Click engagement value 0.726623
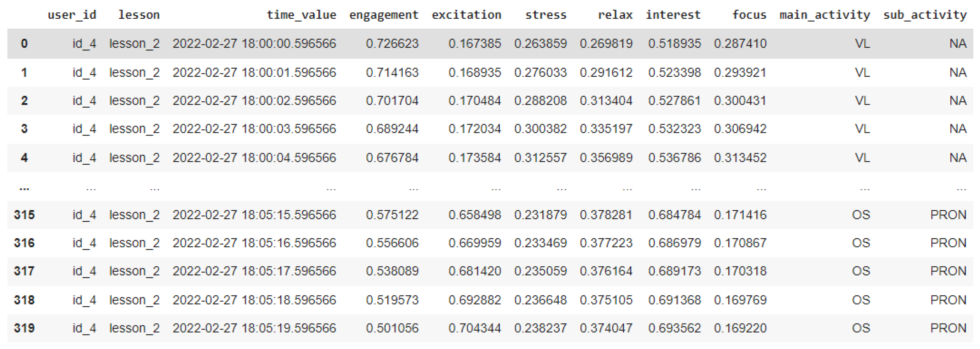 pos(392,43)
